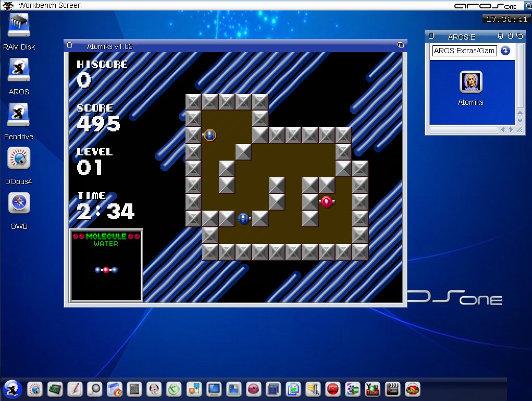Open the RAM Disk desktop icon

19,26
